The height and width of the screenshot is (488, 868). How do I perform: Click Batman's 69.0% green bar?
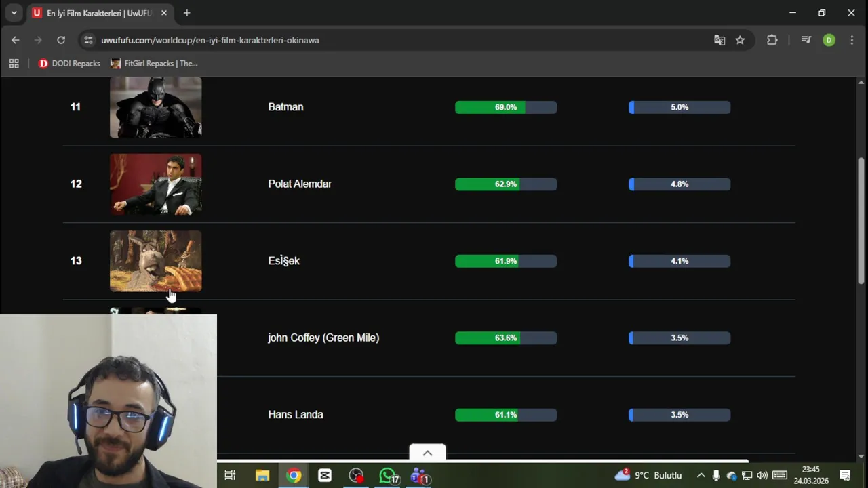(x=506, y=107)
